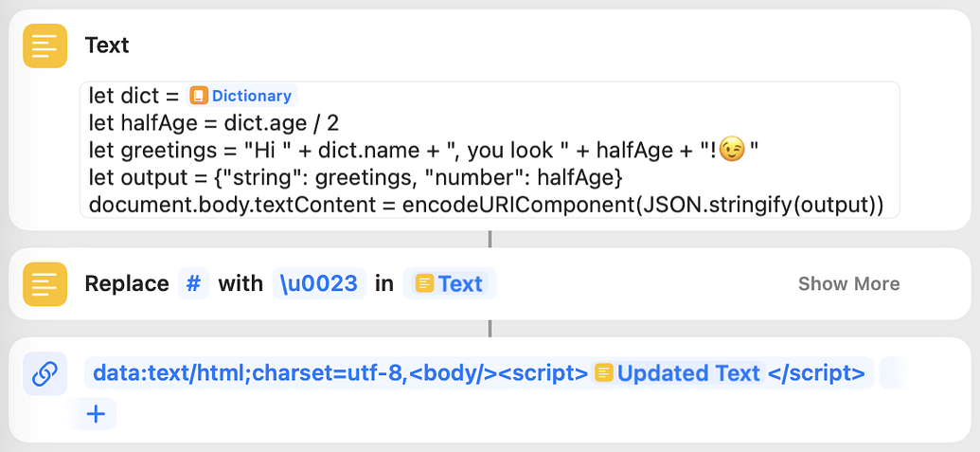
Task: Add another URL with the plus button
Action: (x=96, y=414)
